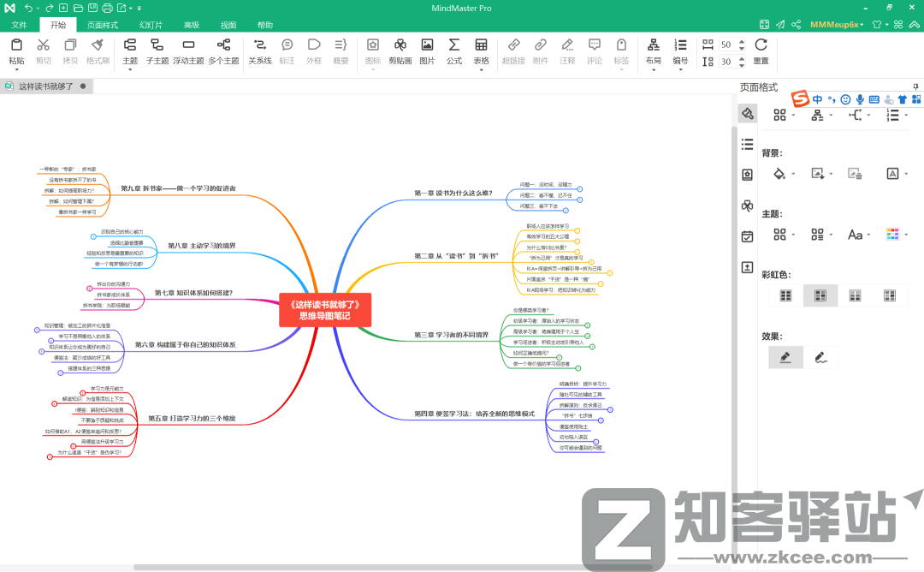Open the Clipart (剪贴画) library
The height and width of the screenshot is (572, 924).
(400, 54)
